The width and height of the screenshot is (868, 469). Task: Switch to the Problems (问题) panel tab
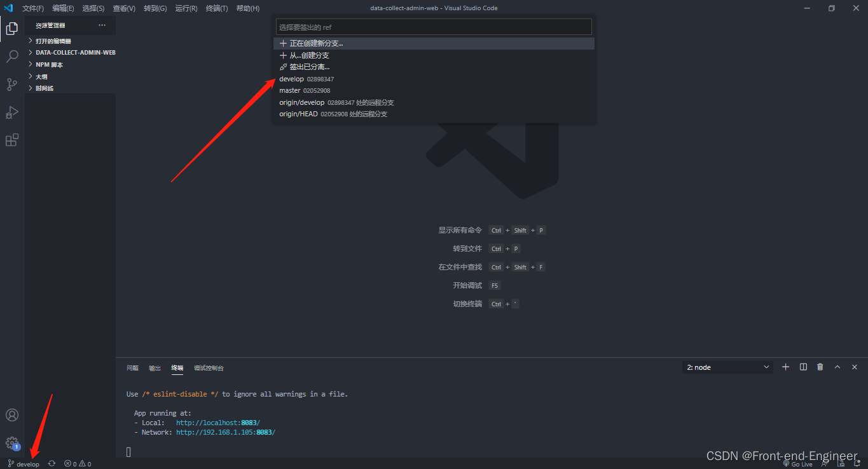(132, 368)
